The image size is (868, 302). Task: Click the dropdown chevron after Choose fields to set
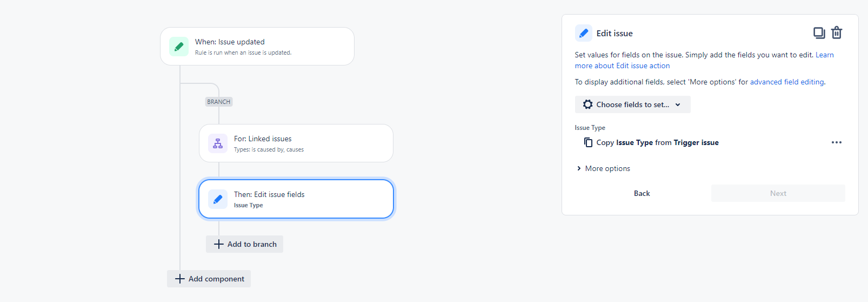(678, 104)
